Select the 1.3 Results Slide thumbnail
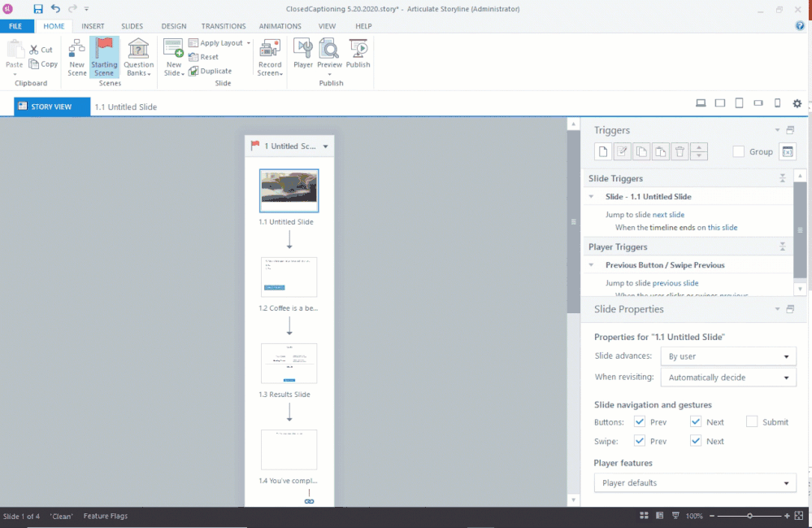The height and width of the screenshot is (528, 812). click(289, 363)
